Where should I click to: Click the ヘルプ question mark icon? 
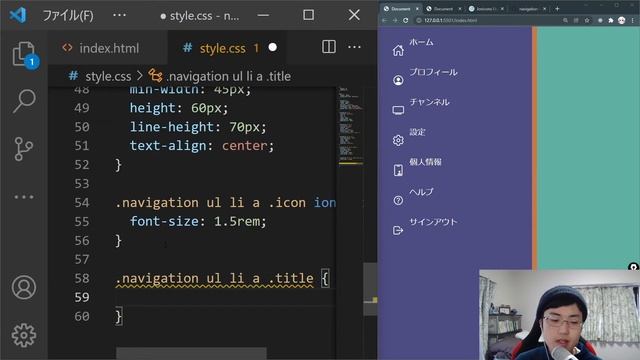click(x=398, y=200)
